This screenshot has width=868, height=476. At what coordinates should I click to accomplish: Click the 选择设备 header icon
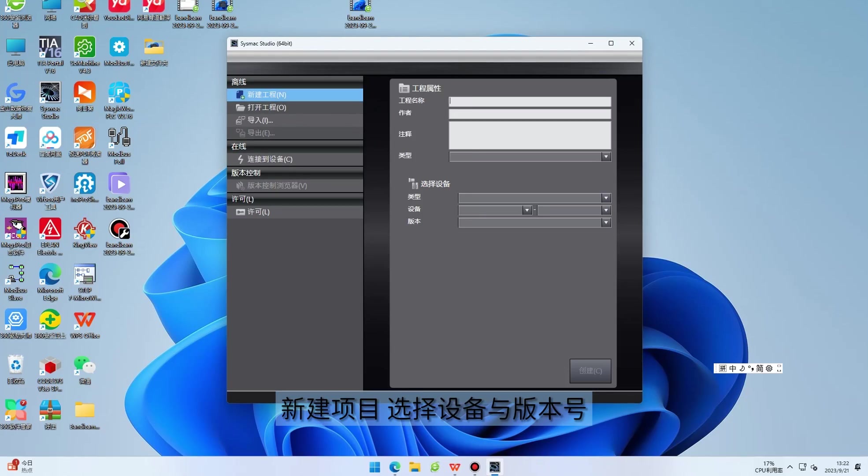click(x=413, y=183)
